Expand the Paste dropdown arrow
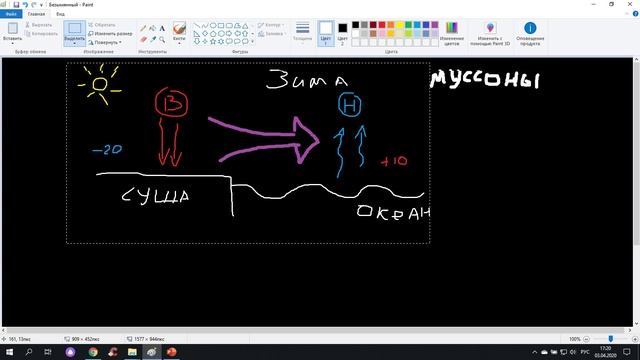 click(13, 43)
